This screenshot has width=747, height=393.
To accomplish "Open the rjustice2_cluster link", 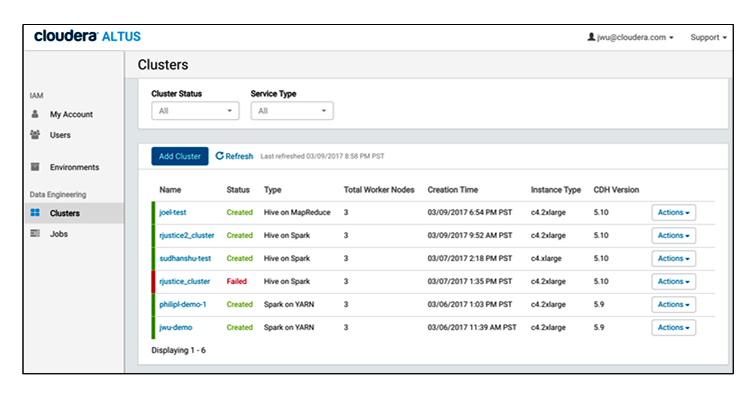I will pos(187,235).
